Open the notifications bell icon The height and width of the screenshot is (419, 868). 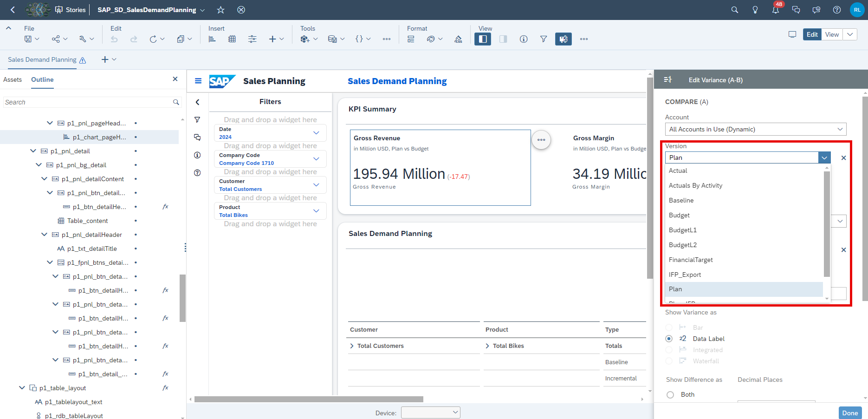tap(776, 10)
